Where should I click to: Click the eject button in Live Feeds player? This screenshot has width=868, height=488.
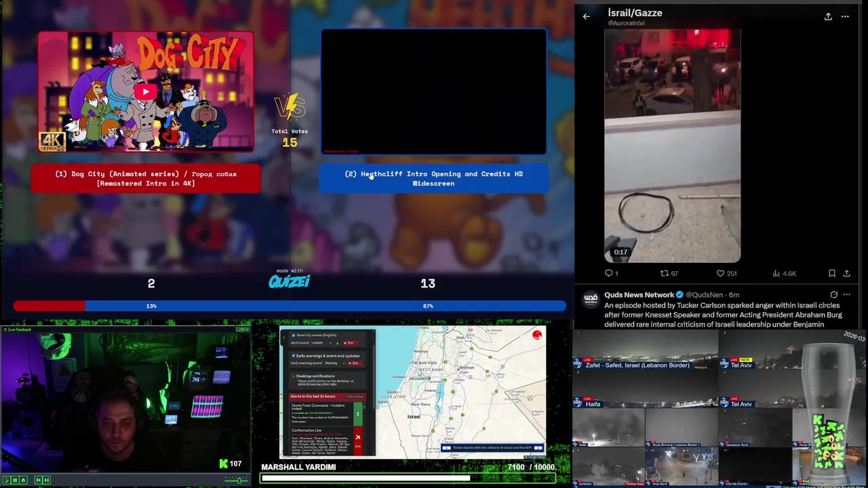pos(24,480)
